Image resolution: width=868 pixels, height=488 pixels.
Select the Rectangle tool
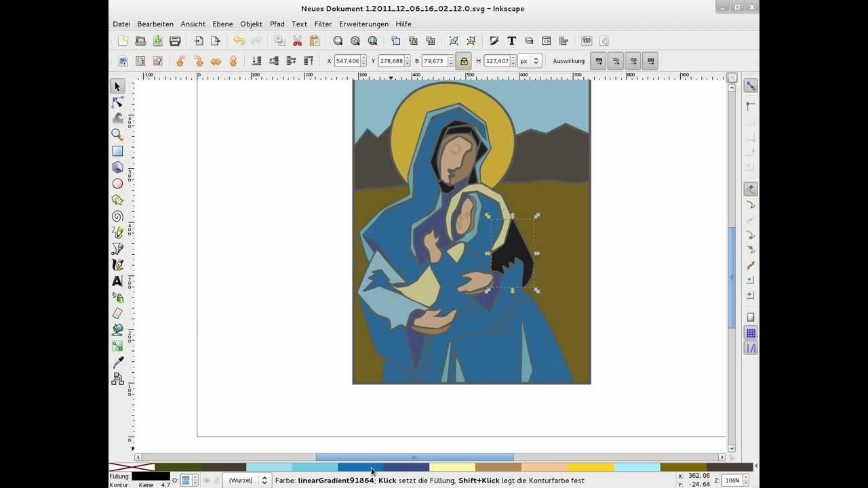click(117, 151)
